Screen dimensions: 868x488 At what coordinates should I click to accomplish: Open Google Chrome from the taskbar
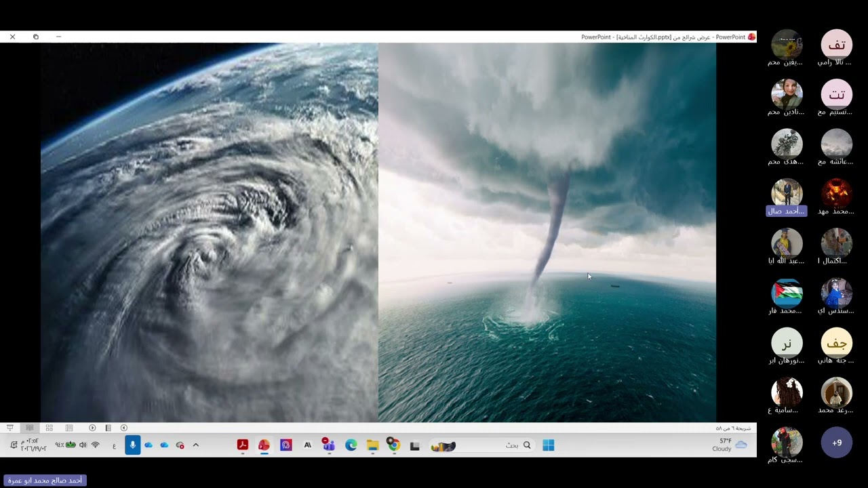(393, 445)
